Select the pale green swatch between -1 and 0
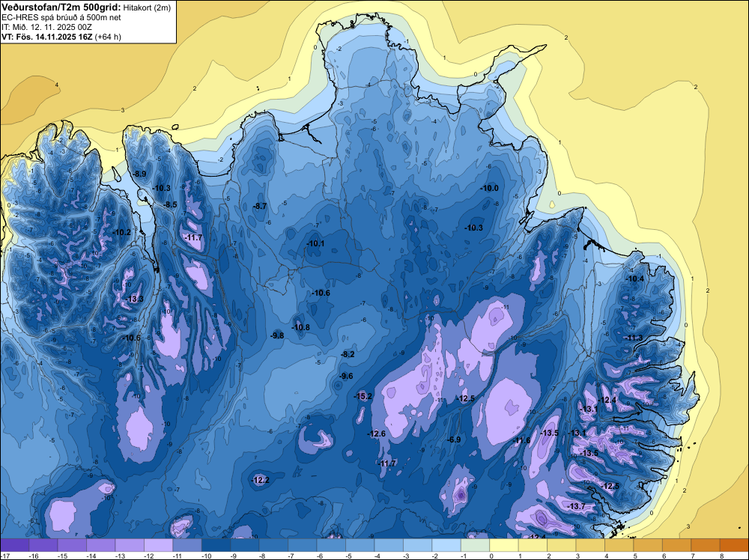749x560 pixels. (476, 545)
